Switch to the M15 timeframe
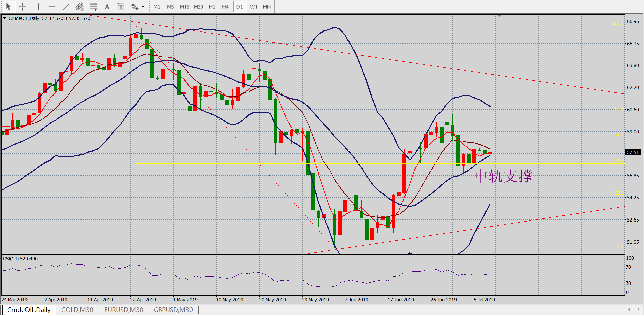Screen dimensions: 644x316 184,7
